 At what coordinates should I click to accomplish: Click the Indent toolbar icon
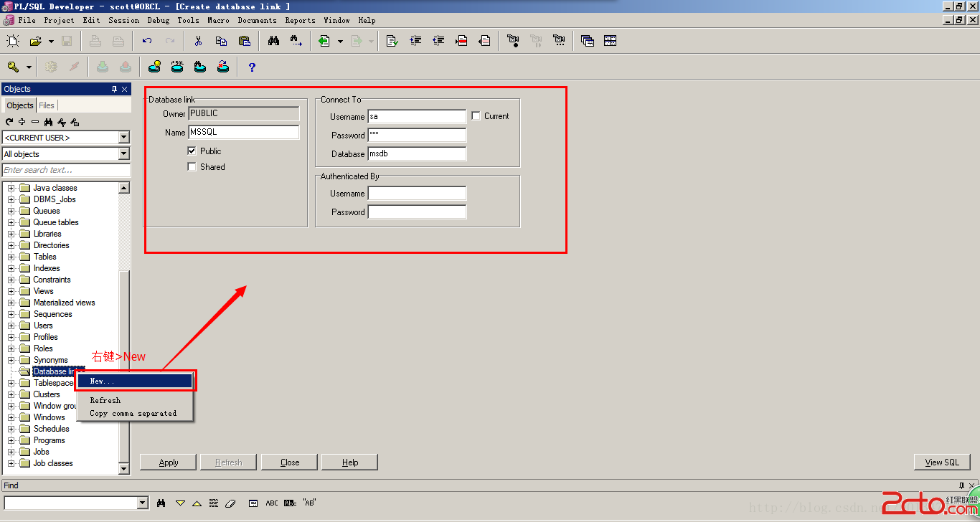(x=415, y=41)
